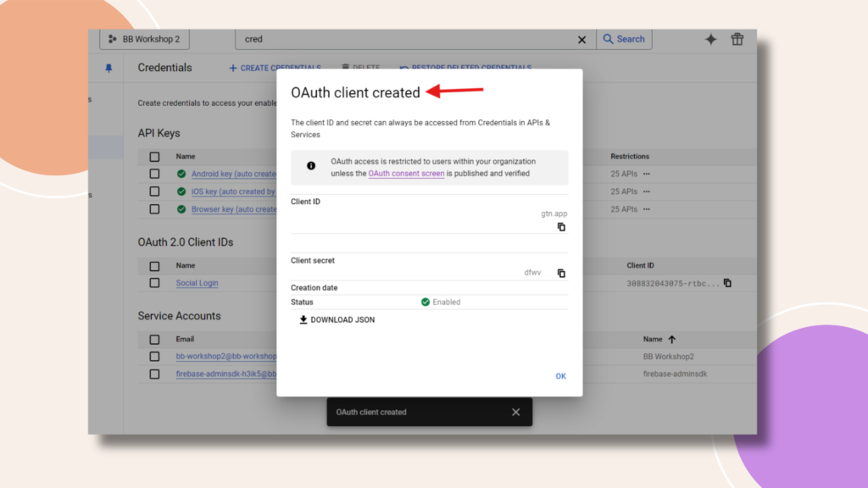Open the Browser key link
This screenshot has height=488, width=868.
(234, 210)
